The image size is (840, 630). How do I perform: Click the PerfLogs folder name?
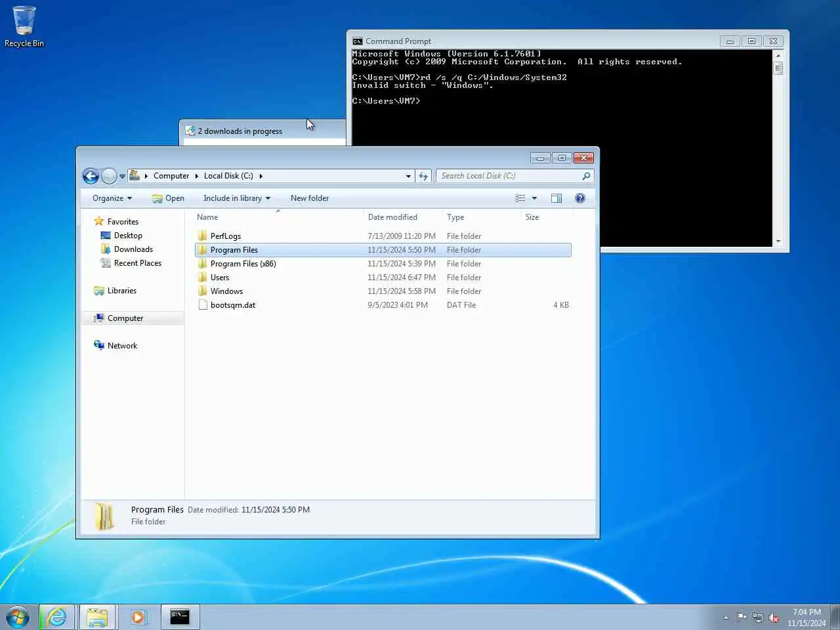[x=226, y=236]
